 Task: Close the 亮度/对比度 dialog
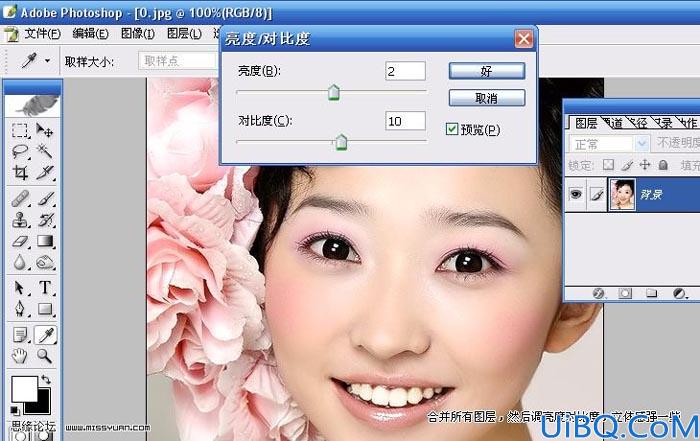524,39
